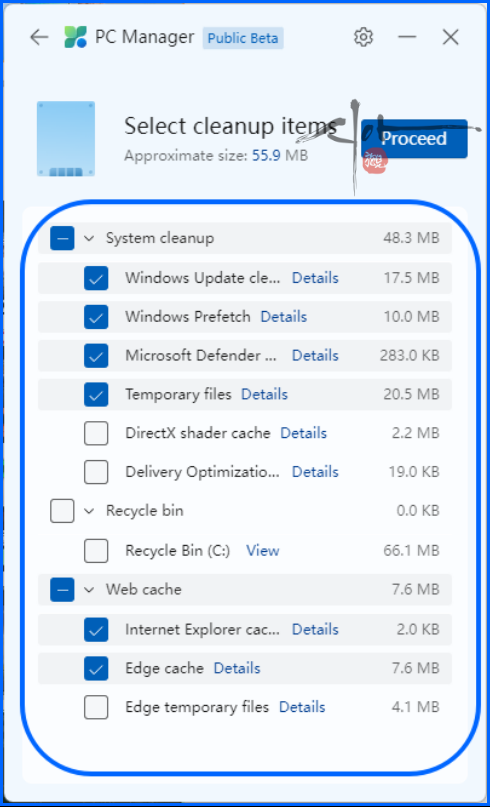Click the Proceed button

[x=414, y=138]
